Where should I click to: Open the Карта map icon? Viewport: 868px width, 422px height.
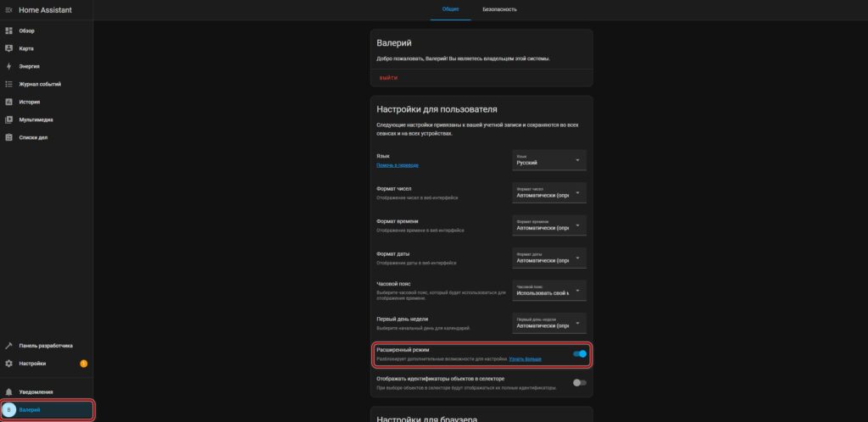click(8, 48)
